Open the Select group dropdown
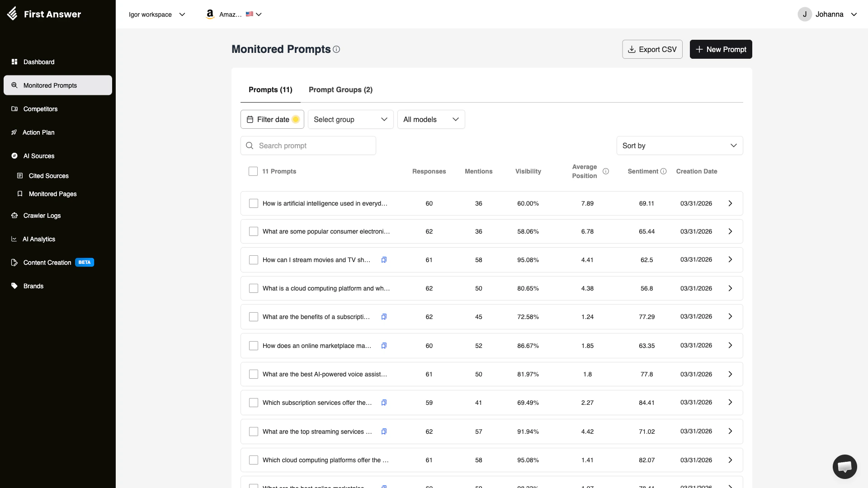This screenshot has width=868, height=488. click(350, 119)
